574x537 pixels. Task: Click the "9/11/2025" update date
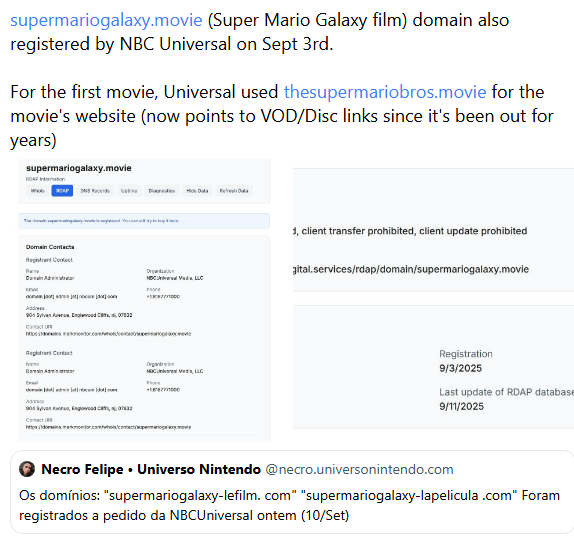pyautogui.click(x=462, y=406)
